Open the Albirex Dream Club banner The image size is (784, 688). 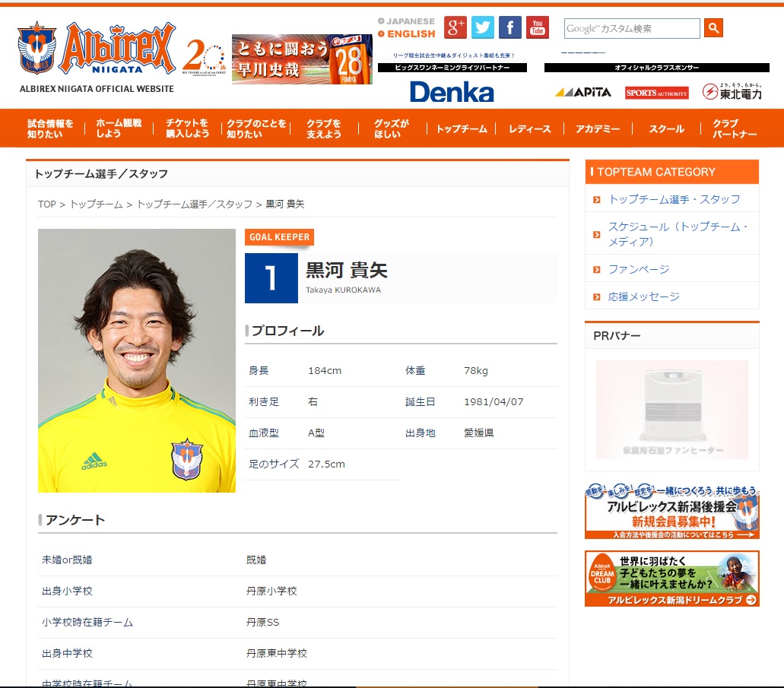(671, 579)
